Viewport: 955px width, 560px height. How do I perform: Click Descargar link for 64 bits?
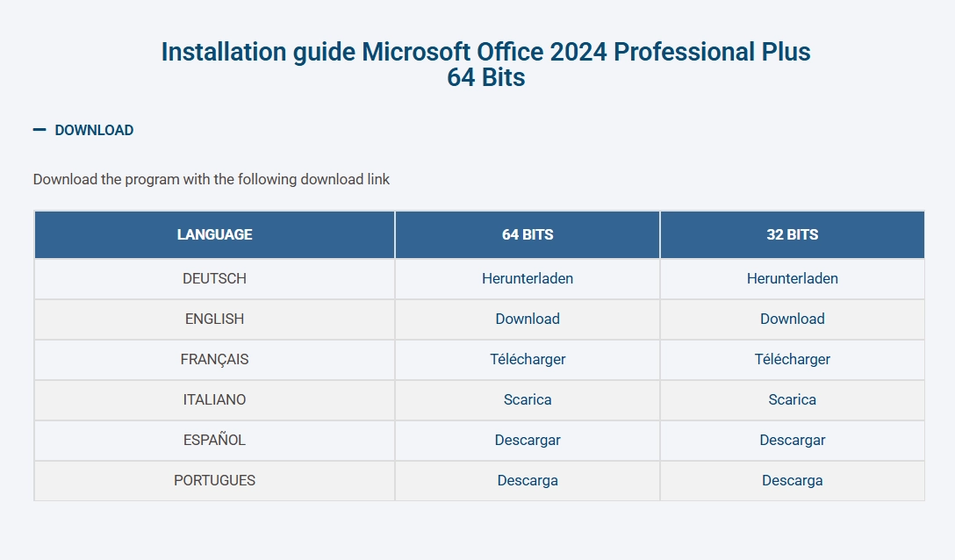pyautogui.click(x=528, y=440)
